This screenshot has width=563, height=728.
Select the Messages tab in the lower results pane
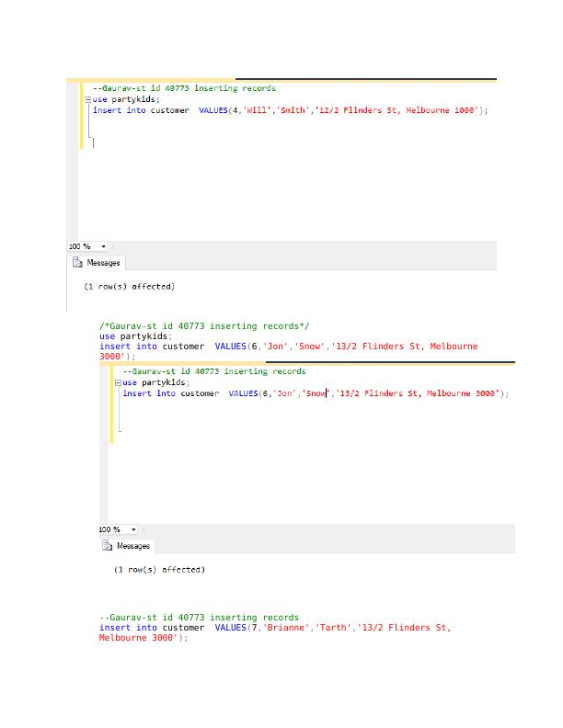(x=132, y=546)
